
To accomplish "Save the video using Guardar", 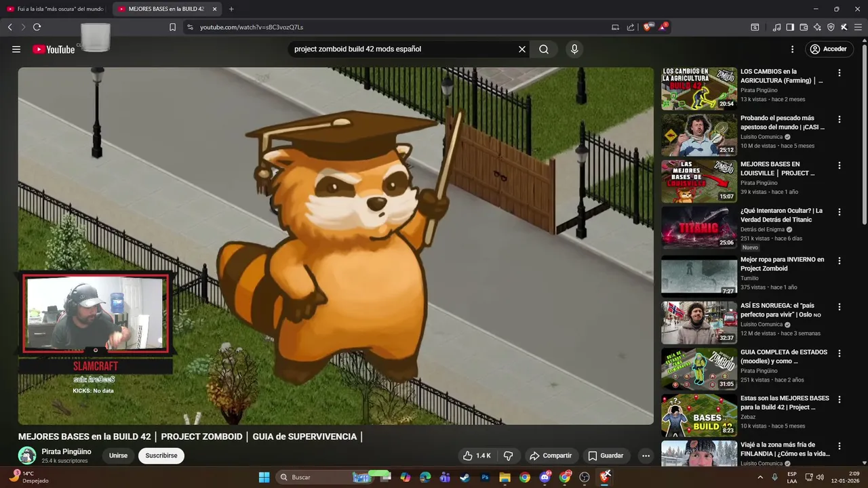I will tap(606, 456).
